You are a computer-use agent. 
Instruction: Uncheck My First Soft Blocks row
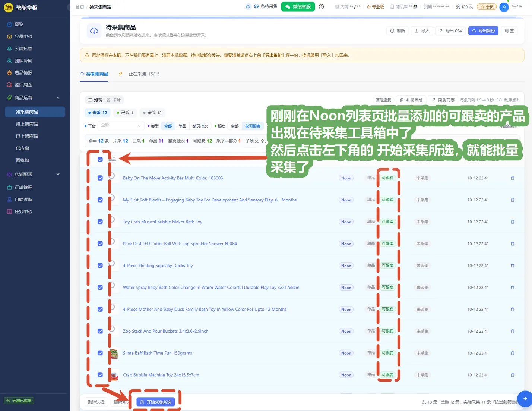click(100, 200)
